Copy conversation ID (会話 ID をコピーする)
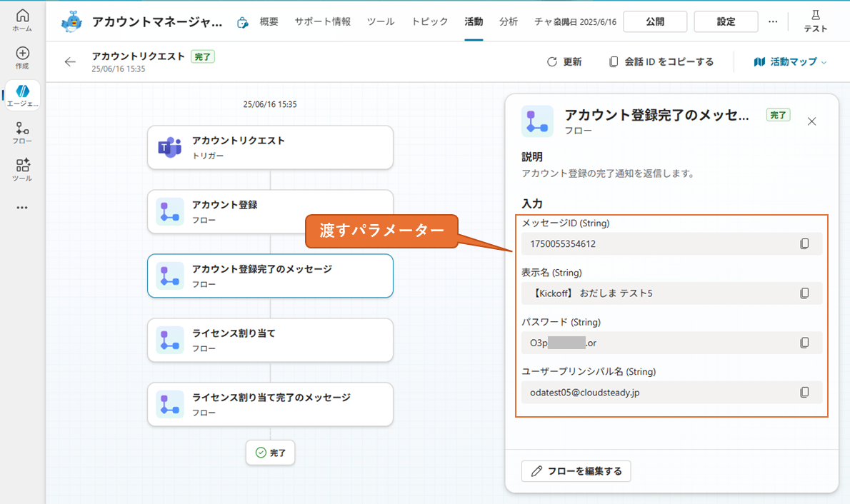This screenshot has height=504, width=850. [x=661, y=62]
